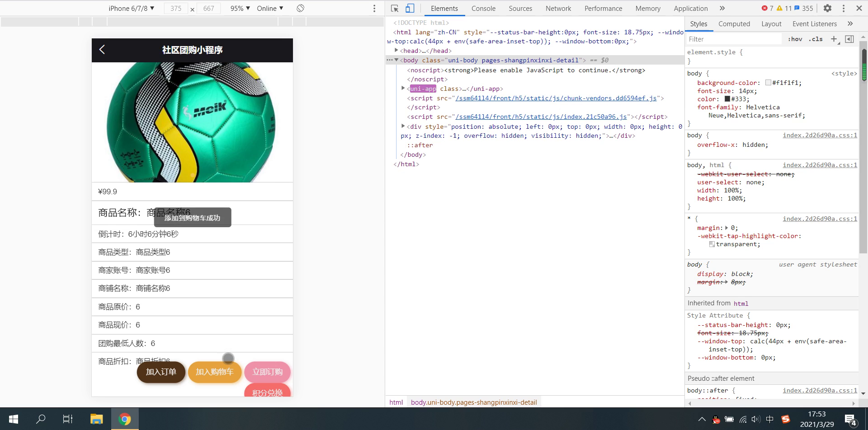Click the #333 color swatch
Screen dimensions: 868x430
[x=727, y=99]
